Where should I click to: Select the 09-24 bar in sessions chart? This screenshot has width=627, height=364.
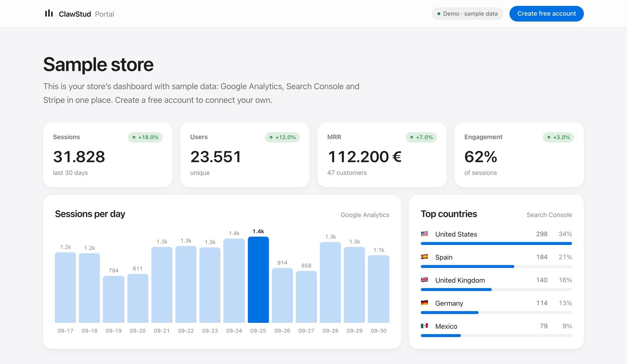[x=234, y=281]
